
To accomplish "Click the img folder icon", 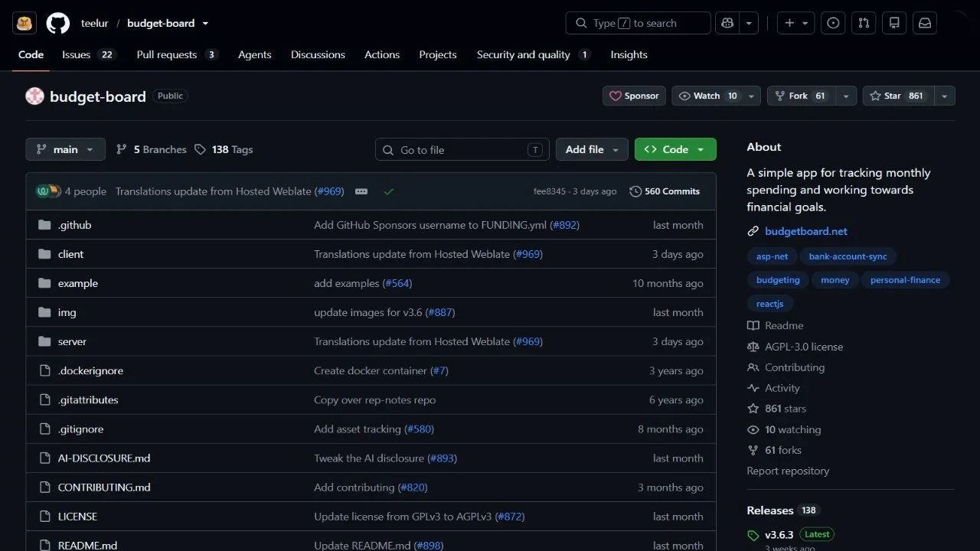I will pyautogui.click(x=44, y=312).
